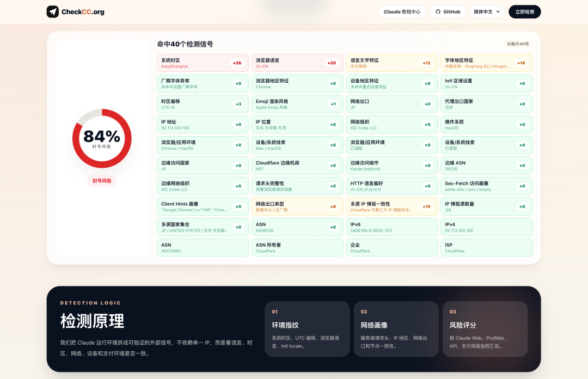
Task: Click the ISP Cloudflare card
Action: pos(486,248)
